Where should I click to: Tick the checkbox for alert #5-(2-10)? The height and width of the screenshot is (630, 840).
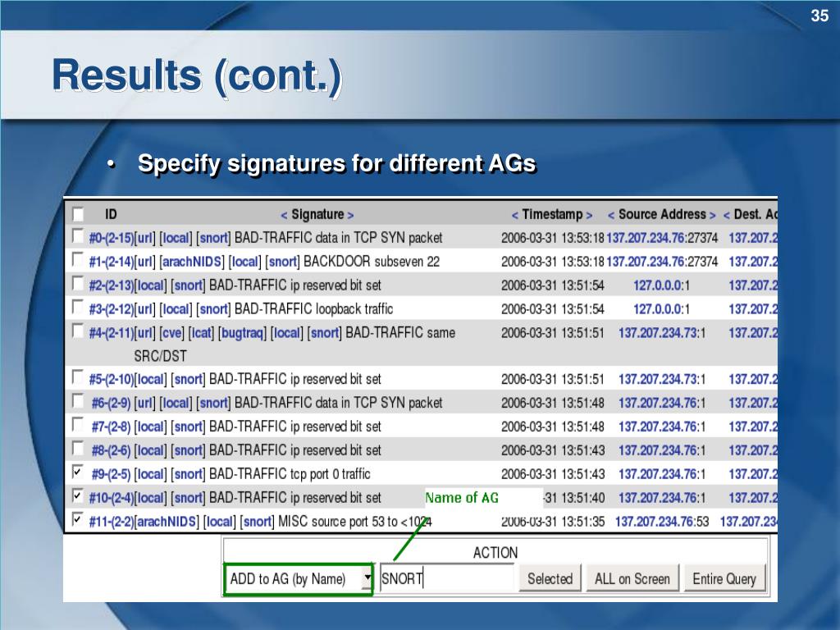[x=78, y=377]
